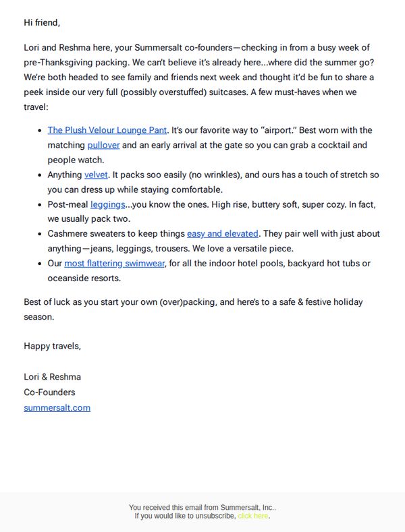
Task: Visit the leggings link
Action: (x=108, y=204)
